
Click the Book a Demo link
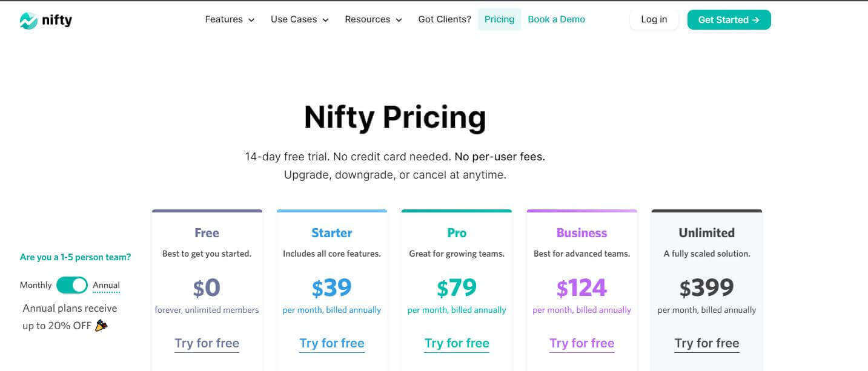coord(555,19)
